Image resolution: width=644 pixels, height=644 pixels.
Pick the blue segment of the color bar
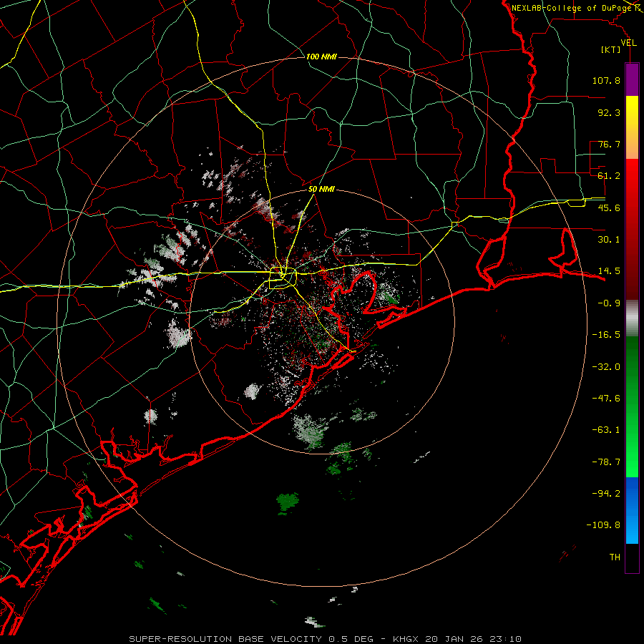632,510
